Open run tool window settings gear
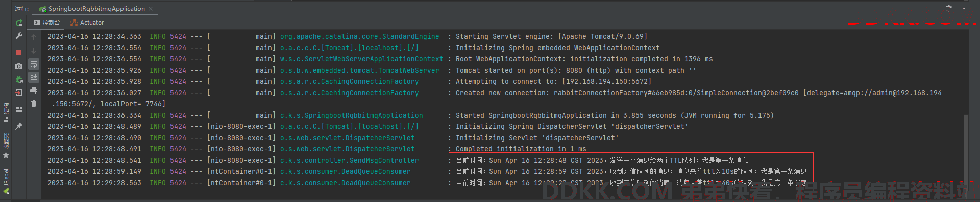The height and width of the screenshot is (202, 980). point(949,7)
